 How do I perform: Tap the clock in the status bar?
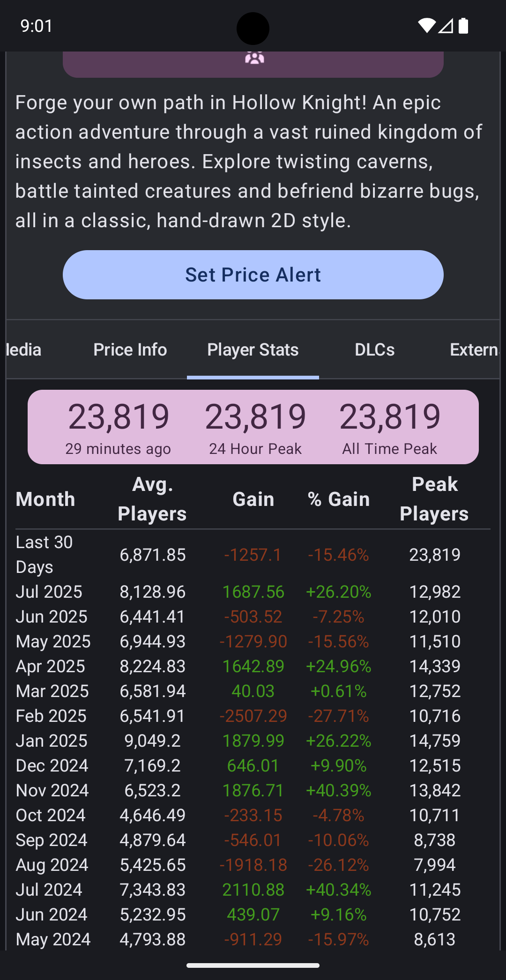tap(37, 26)
